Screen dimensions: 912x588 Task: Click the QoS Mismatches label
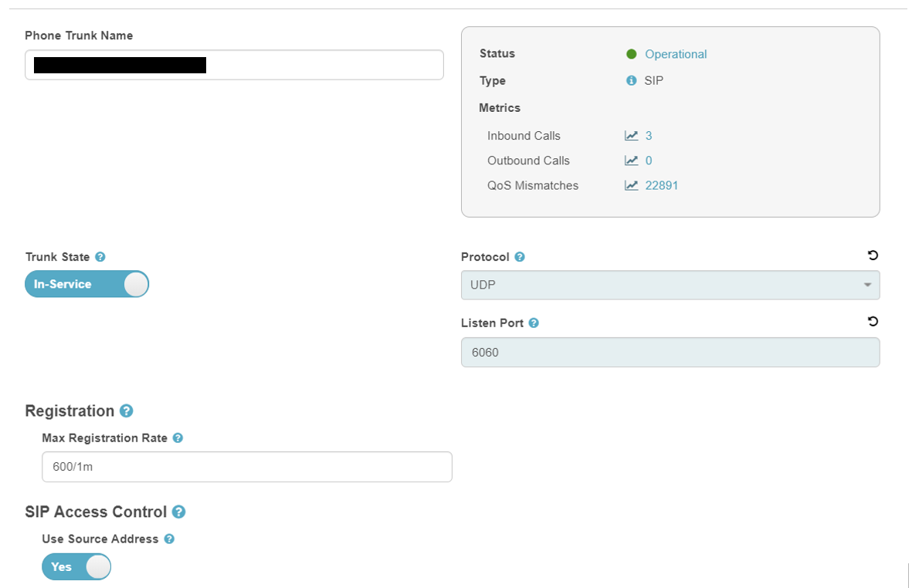[x=533, y=186]
